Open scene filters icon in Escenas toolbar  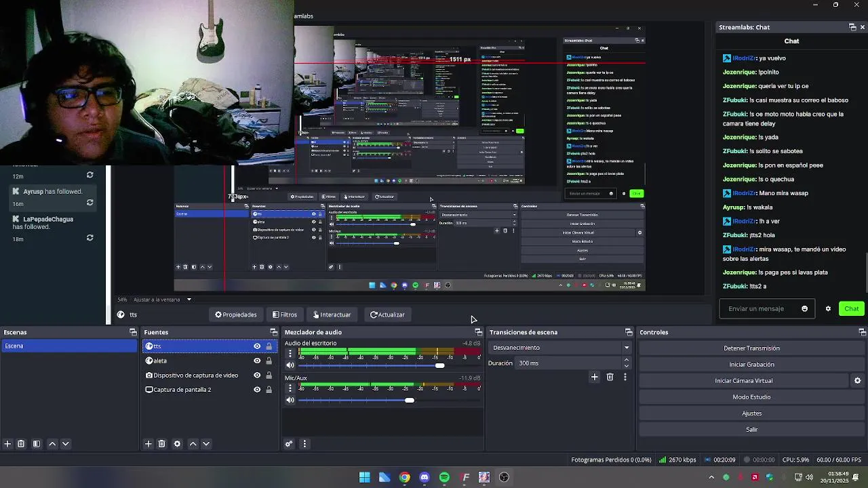tap(37, 444)
